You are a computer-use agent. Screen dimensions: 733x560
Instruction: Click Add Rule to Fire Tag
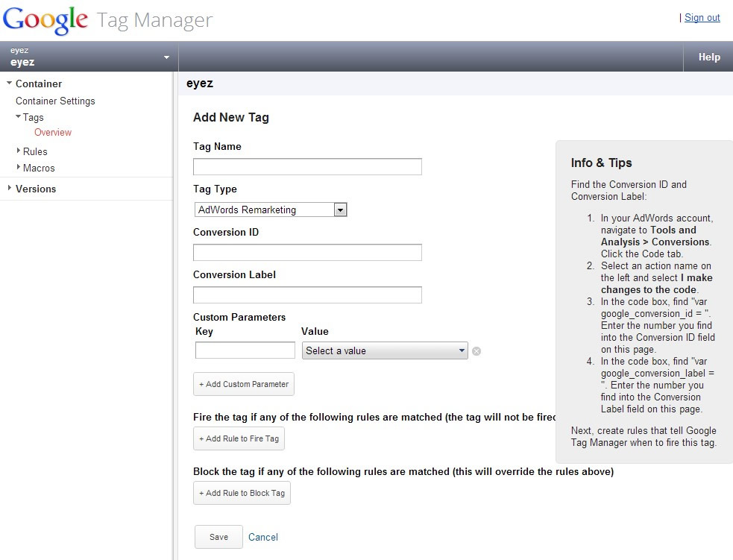click(x=239, y=439)
